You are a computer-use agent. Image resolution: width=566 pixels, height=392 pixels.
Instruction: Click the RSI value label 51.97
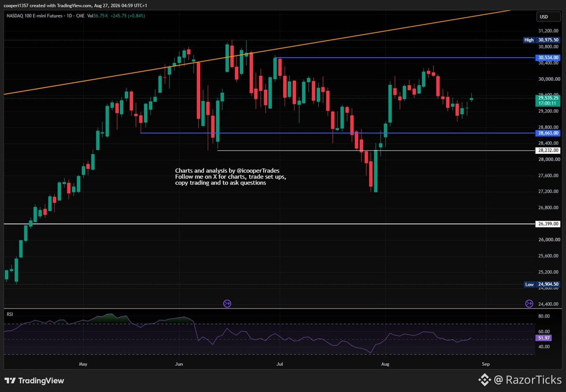point(544,338)
